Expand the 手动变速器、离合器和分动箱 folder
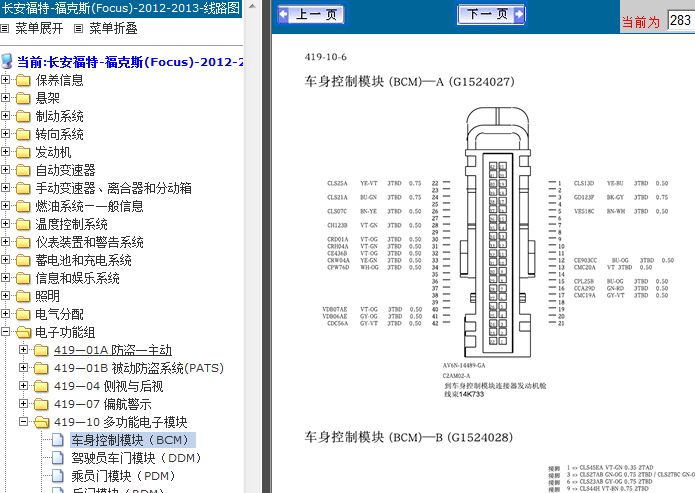Viewport: 695px width, 493px height. click(x=5, y=188)
